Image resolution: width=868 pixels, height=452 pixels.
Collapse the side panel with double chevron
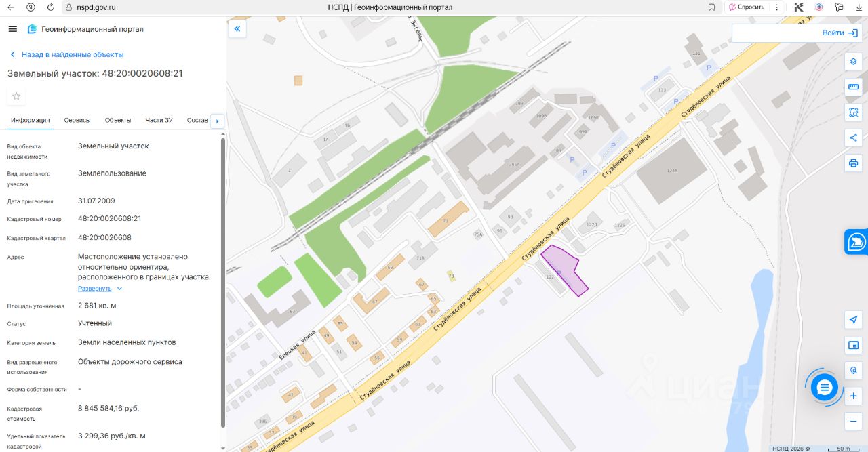point(237,29)
